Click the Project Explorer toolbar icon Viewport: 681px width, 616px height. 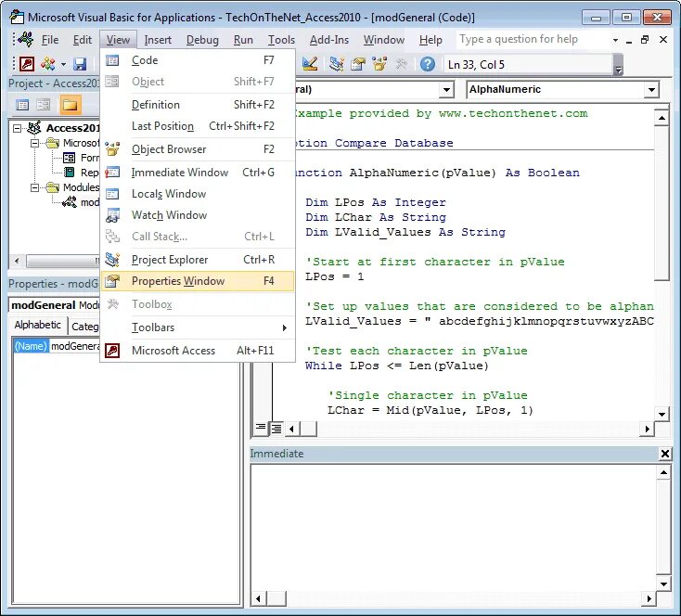point(336,64)
